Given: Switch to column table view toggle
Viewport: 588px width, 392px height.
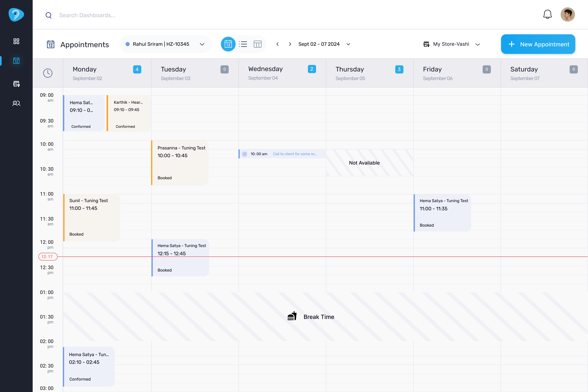Looking at the screenshot, I should [257, 44].
